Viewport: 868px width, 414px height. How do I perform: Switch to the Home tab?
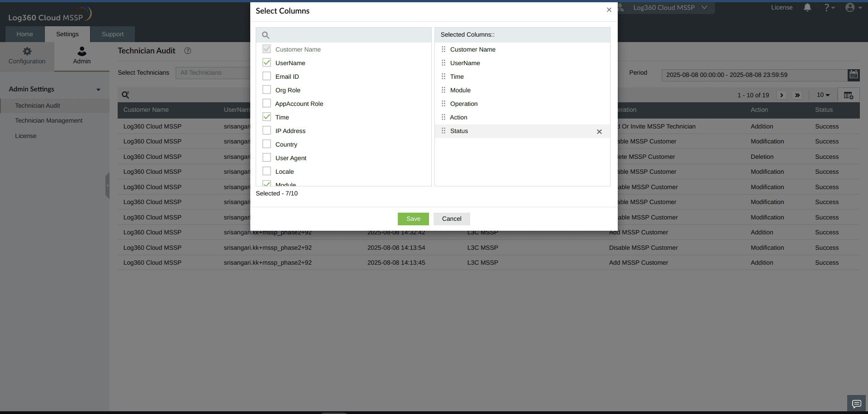click(25, 34)
